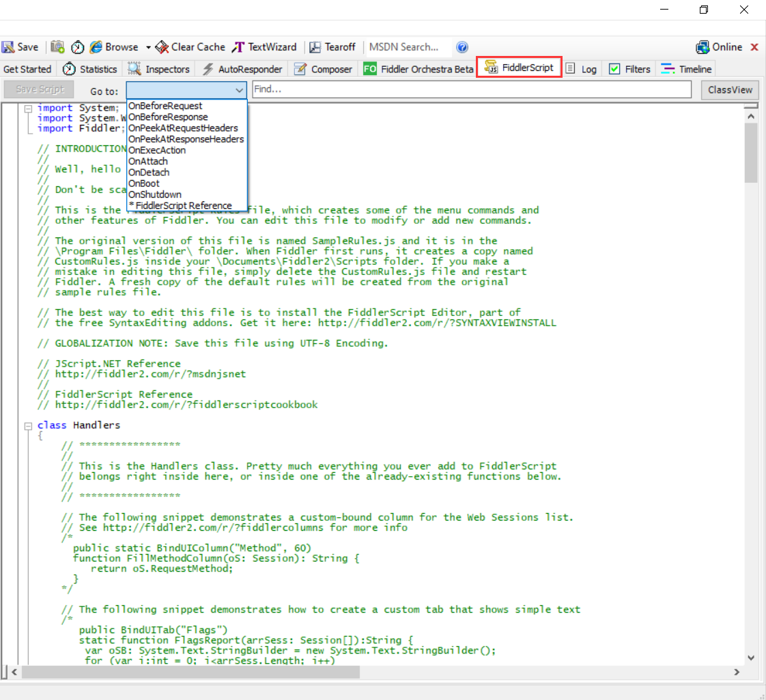Choose FiddlerScript Reference from the list
This screenshot has height=700, width=766.
[x=186, y=205]
